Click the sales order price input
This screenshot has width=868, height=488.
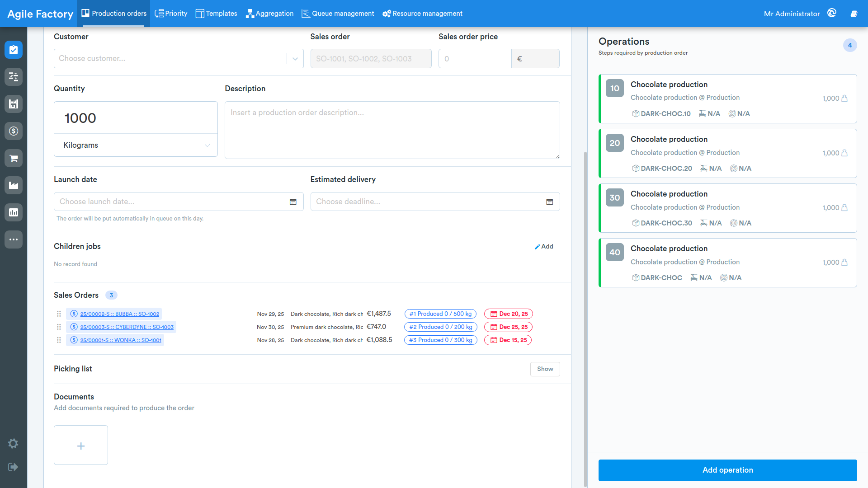click(475, 58)
